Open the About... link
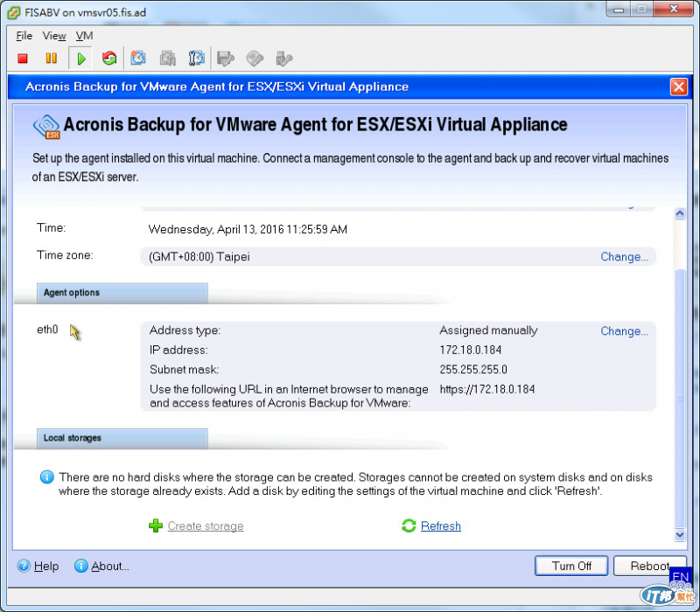The width and height of the screenshot is (700, 612). tap(110, 566)
